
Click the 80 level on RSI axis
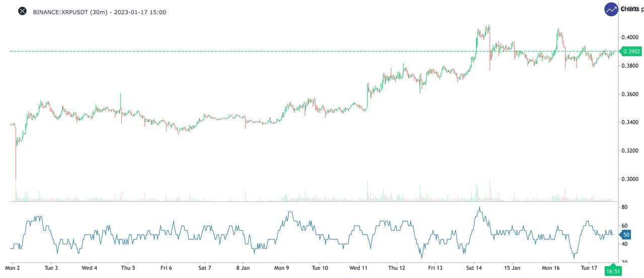[x=624, y=207]
